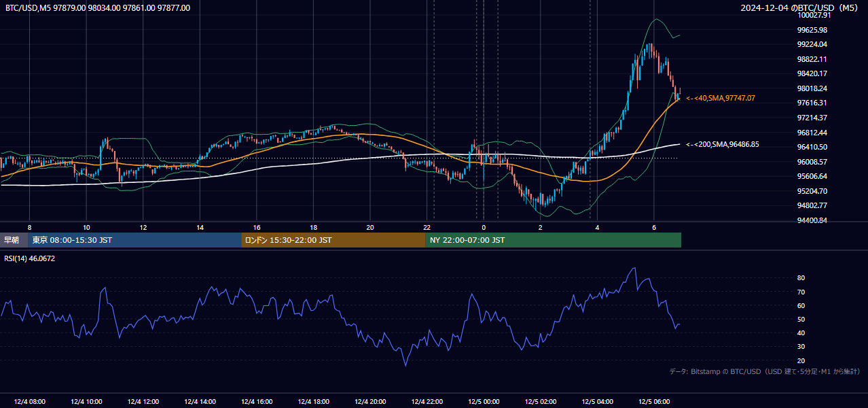The image size is (868, 408).
Task: Click bottom time label 12/4 18:00
Action: (x=313, y=402)
